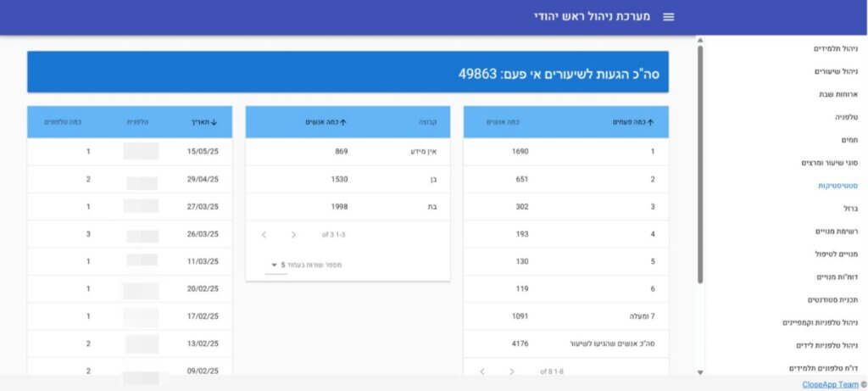The height and width of the screenshot is (391, 868).
Task: Open דוח"ות מנויים in the sidebar
Action: coord(837,276)
